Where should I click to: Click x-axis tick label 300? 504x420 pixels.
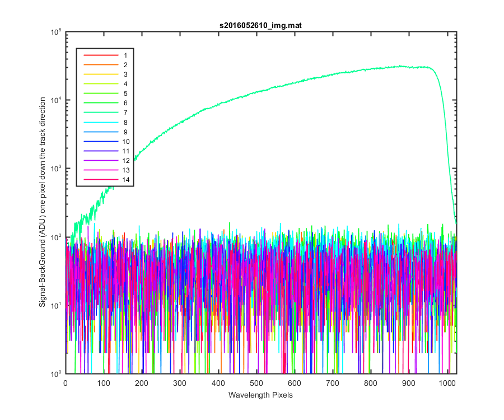tap(180, 383)
